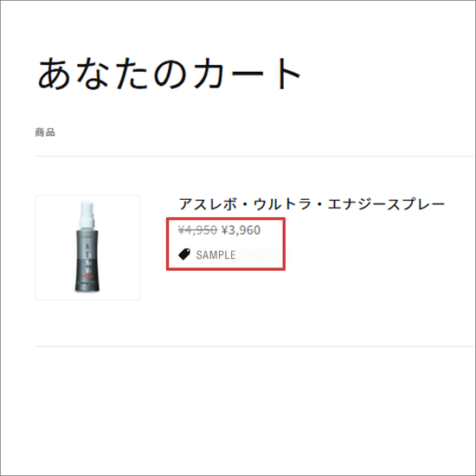Click the divider line below the product row

coord(255,346)
